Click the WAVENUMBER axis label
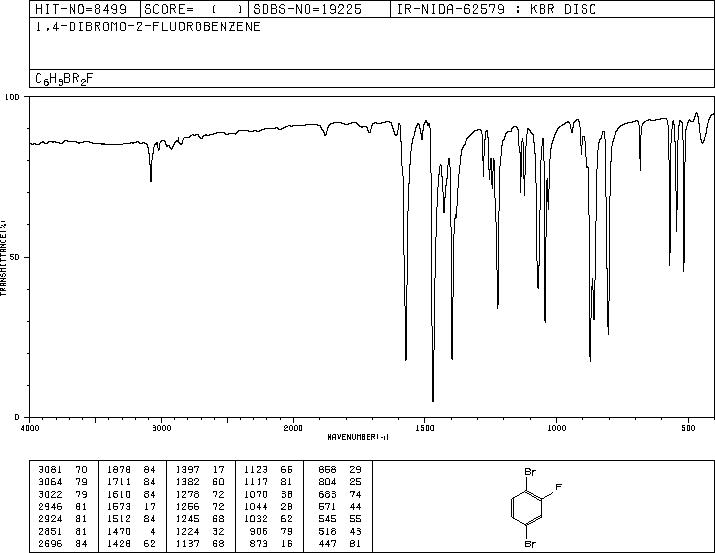This screenshot has width=715, height=553. click(358, 437)
